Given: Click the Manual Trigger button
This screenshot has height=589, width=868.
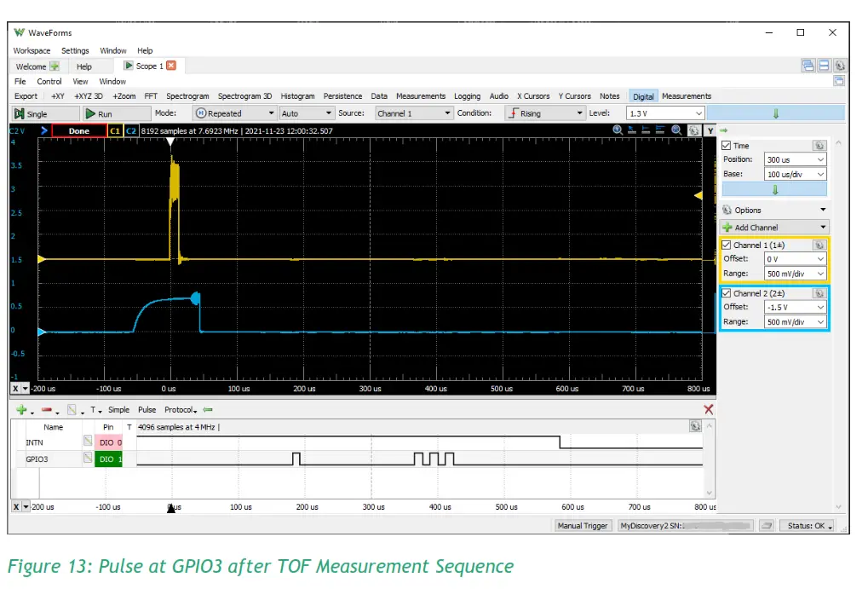Looking at the screenshot, I should 583,526.
